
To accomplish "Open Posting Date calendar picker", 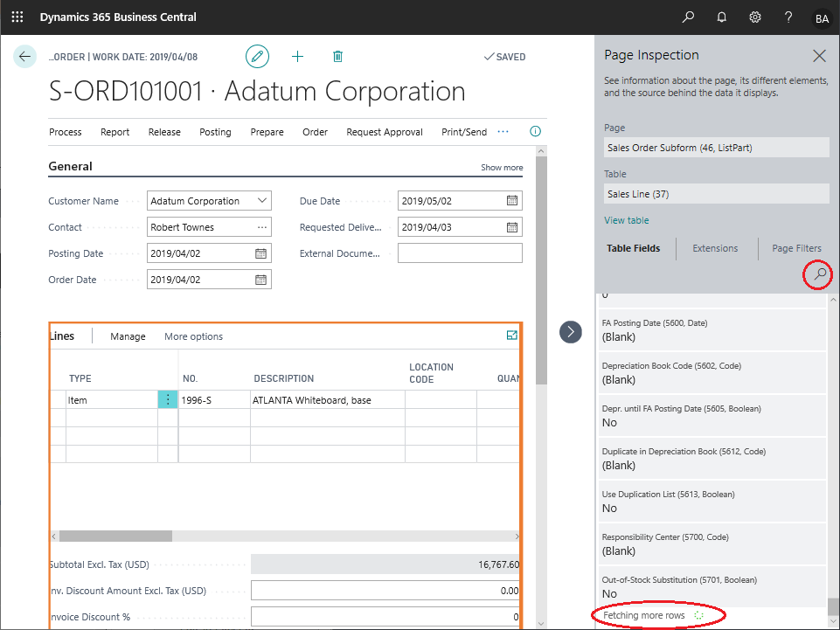I will pyautogui.click(x=260, y=253).
